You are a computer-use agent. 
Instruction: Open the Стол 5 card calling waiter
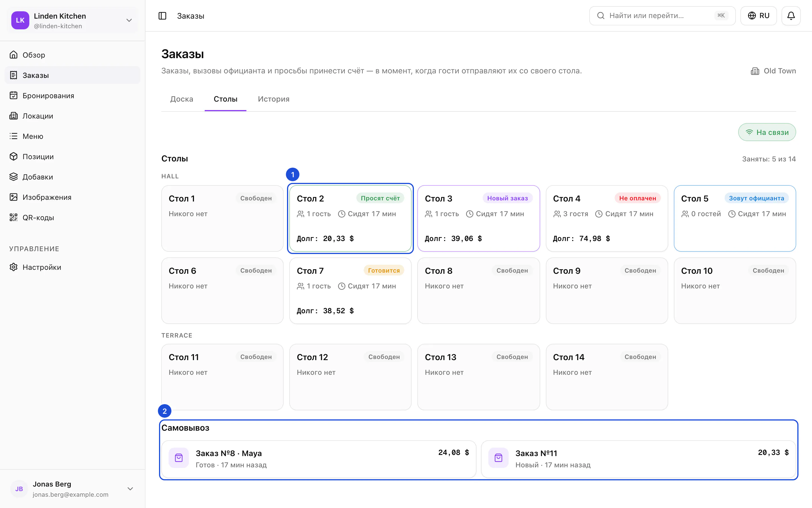(x=735, y=218)
